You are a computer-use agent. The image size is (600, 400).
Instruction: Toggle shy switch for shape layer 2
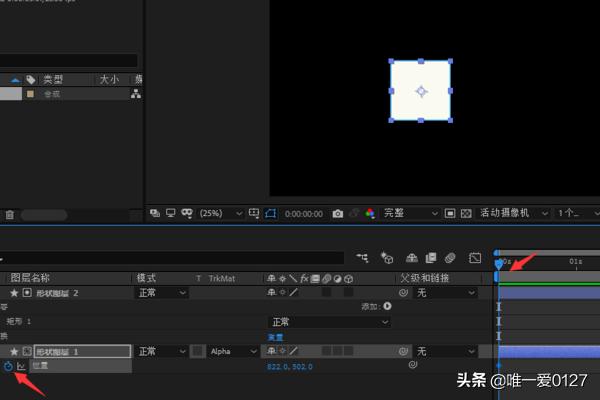pyautogui.click(x=271, y=292)
